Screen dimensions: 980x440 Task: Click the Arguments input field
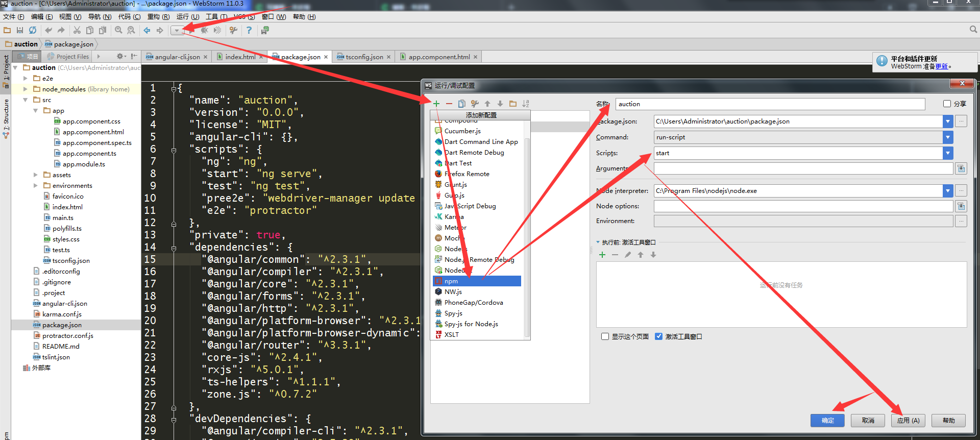(803, 168)
